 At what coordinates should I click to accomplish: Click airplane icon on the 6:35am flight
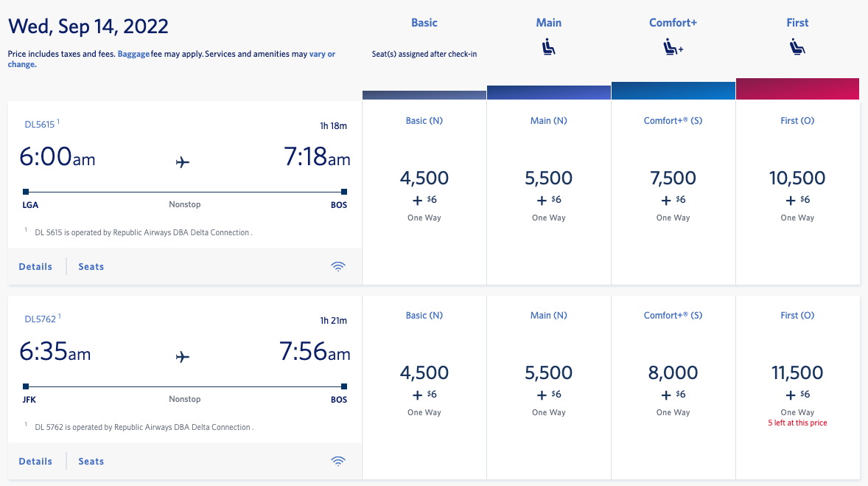point(183,356)
